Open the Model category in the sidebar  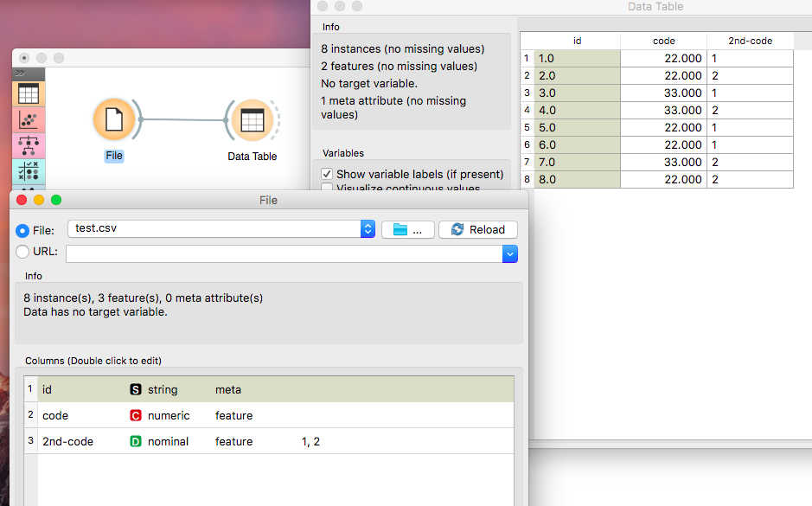tap(28, 145)
